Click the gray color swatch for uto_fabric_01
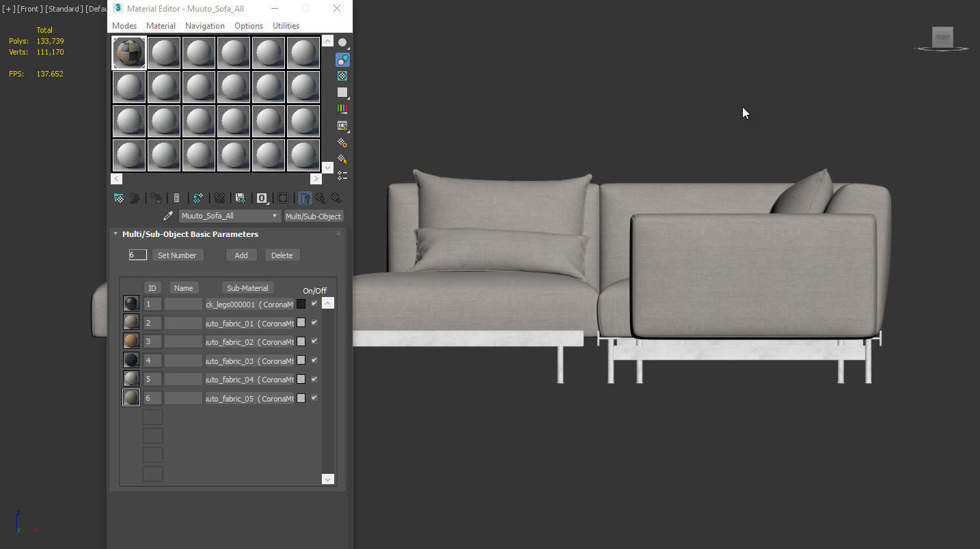This screenshot has height=549, width=980. 301,323
